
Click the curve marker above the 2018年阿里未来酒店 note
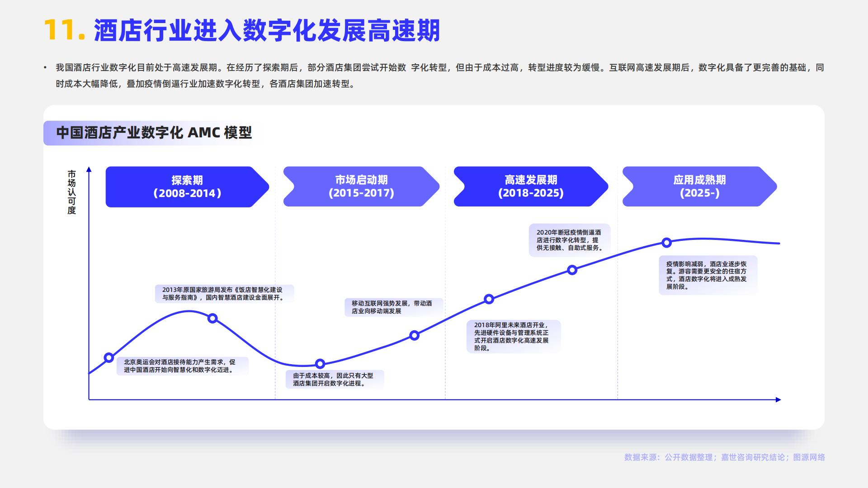click(x=489, y=299)
